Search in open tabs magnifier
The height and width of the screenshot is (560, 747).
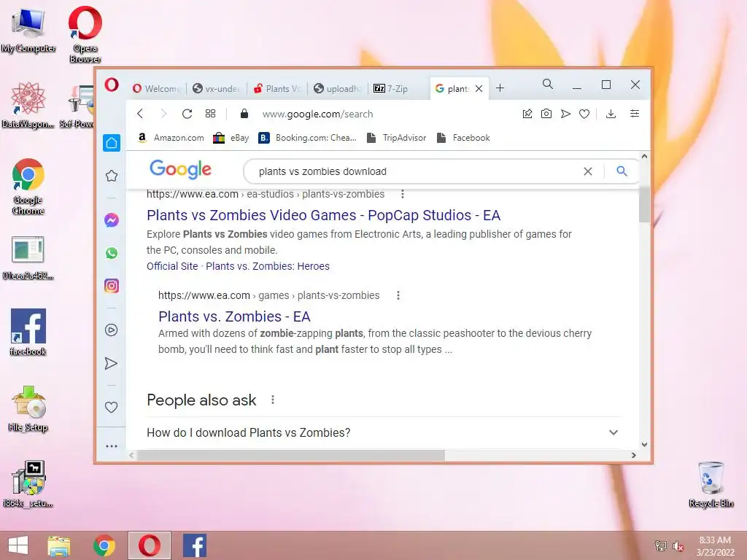pyautogui.click(x=548, y=85)
